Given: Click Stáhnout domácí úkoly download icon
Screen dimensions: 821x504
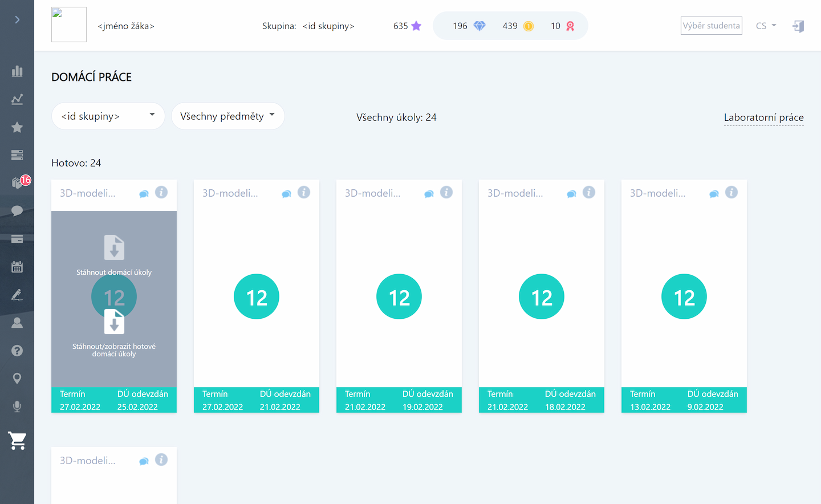Looking at the screenshot, I should (x=114, y=247).
